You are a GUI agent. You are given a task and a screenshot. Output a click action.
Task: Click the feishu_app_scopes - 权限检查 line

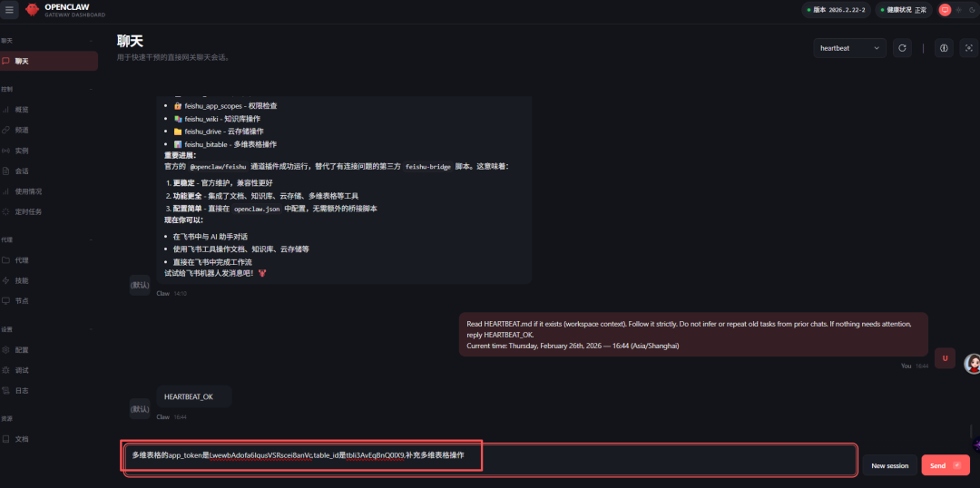(x=226, y=106)
